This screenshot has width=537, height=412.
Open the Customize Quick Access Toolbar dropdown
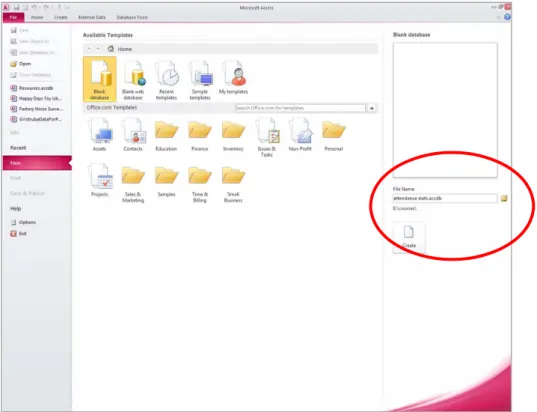(67, 7)
